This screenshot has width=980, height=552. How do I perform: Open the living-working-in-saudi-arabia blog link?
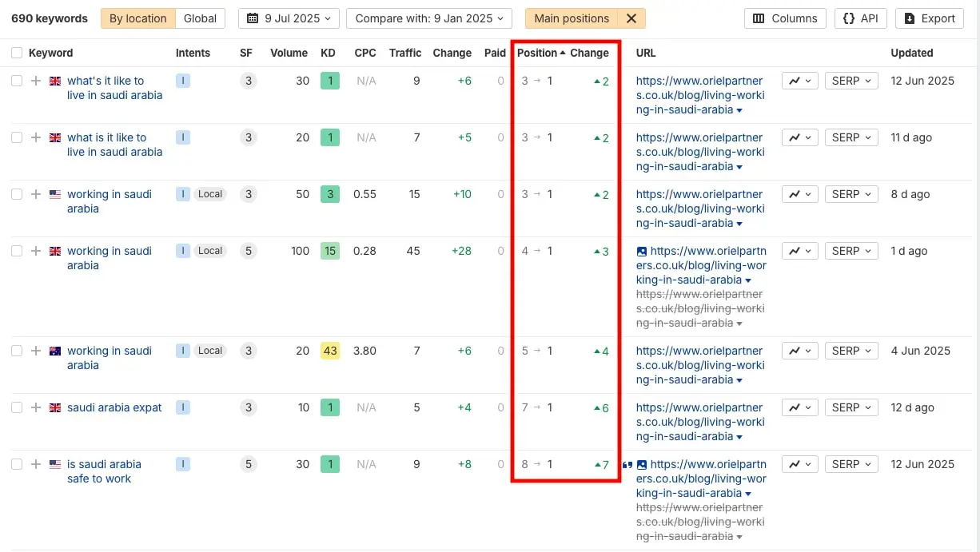click(699, 95)
